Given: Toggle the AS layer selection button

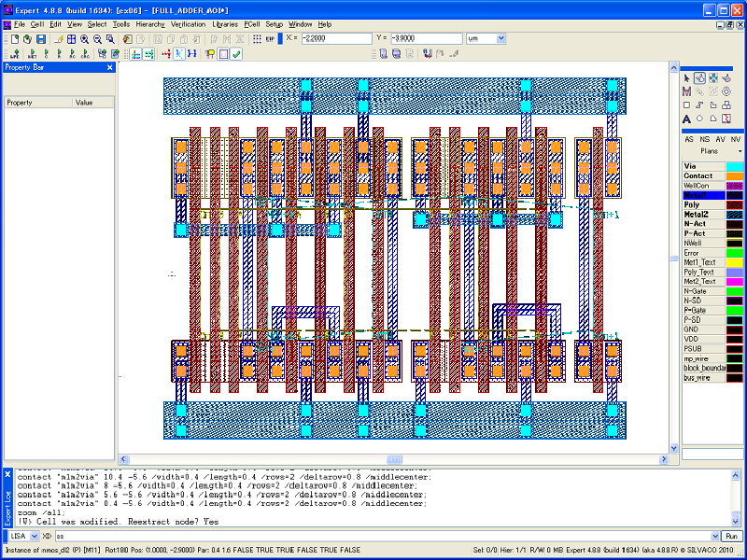Looking at the screenshot, I should click(x=689, y=139).
